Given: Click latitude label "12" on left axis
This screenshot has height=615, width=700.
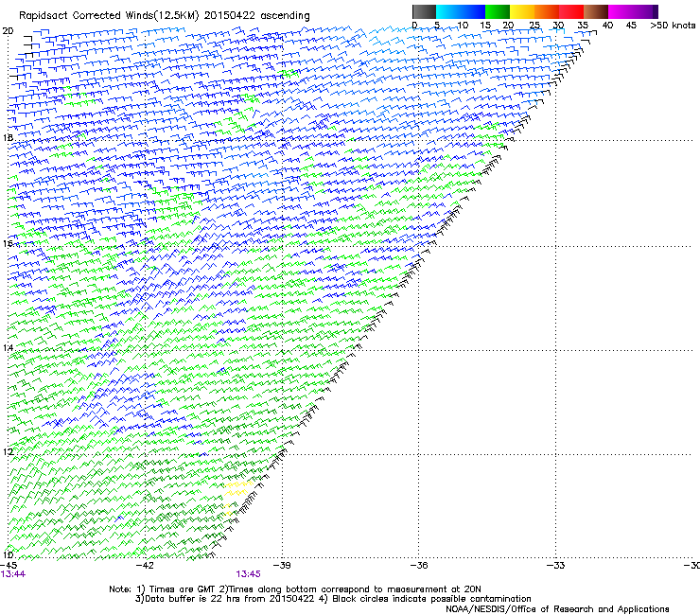Looking at the screenshot, I should 8,451.
